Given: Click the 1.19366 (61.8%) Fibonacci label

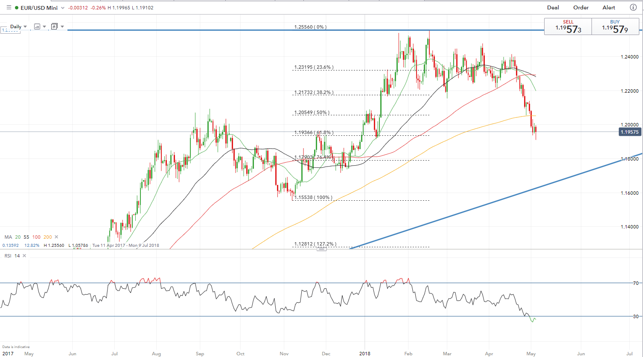Looking at the screenshot, I should coord(314,133).
